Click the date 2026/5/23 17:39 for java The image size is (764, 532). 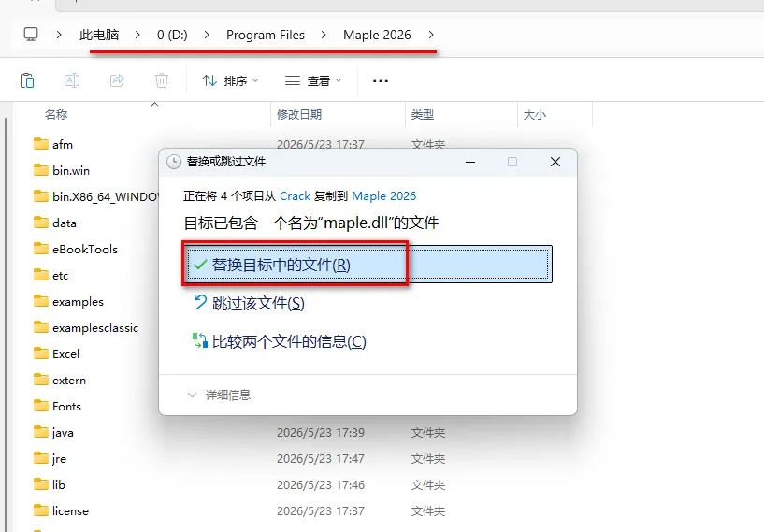[x=321, y=433]
